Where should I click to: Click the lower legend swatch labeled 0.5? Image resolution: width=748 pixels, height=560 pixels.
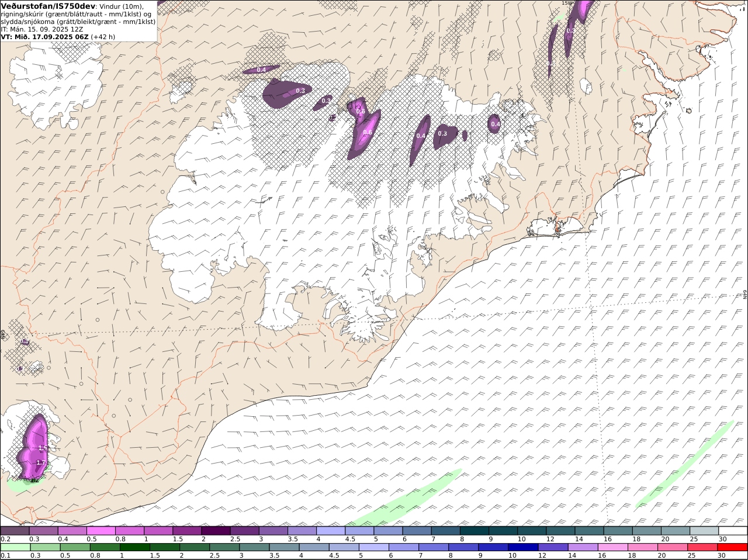75,548
